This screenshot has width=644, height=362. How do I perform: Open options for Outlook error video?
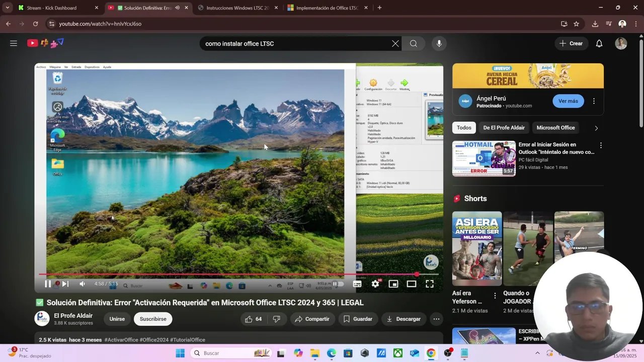pos(600,145)
